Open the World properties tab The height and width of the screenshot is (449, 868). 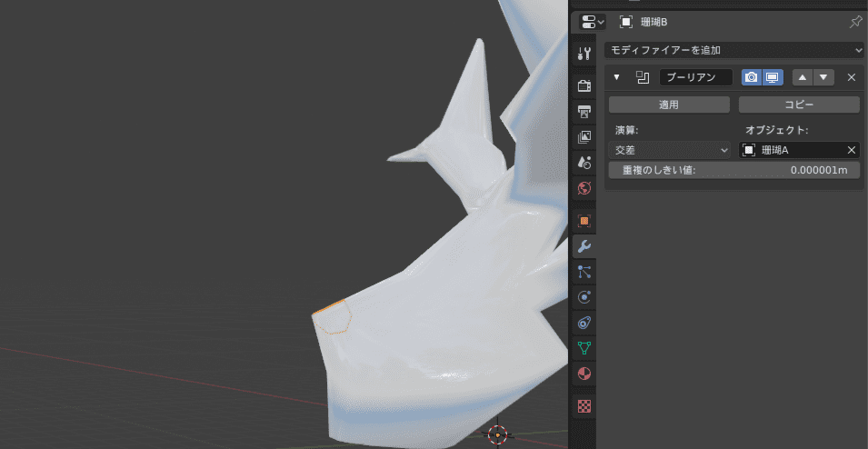pyautogui.click(x=584, y=188)
